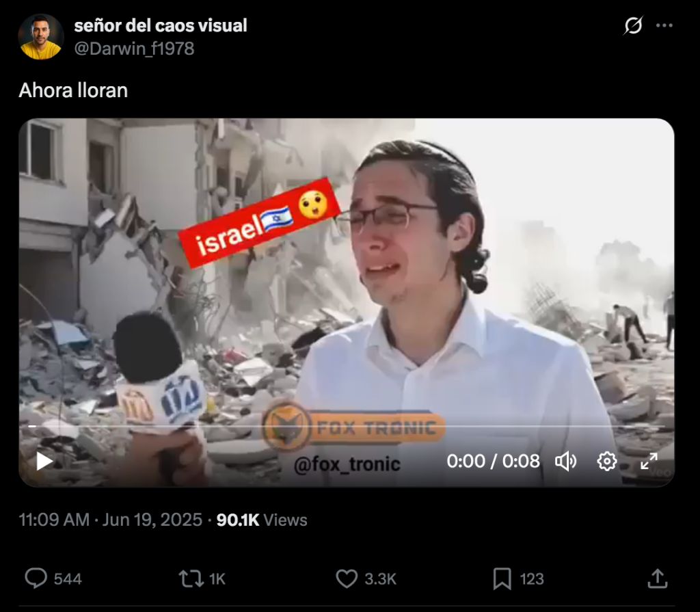Open @Darwin_f1978 handle link
Viewport: 700px width, 612px height.
pyautogui.click(x=134, y=49)
